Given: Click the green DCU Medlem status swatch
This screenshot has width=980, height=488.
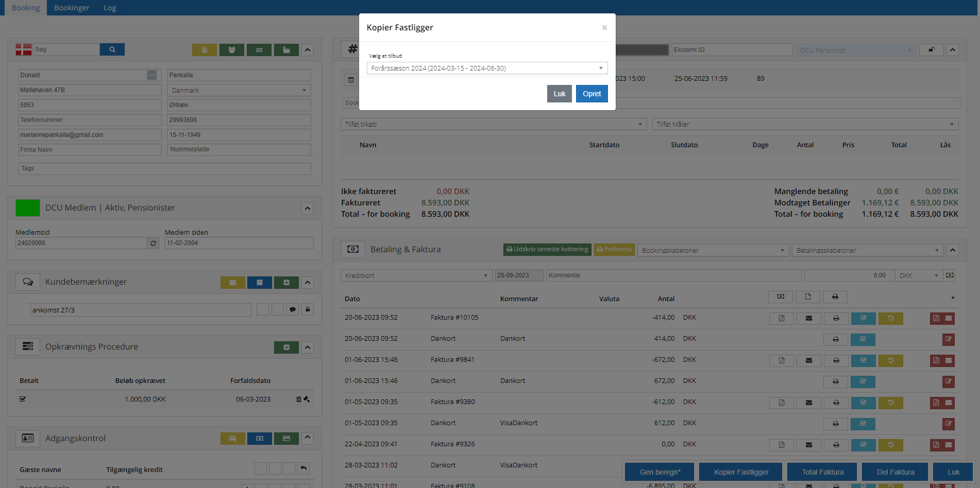Looking at the screenshot, I should [x=28, y=208].
